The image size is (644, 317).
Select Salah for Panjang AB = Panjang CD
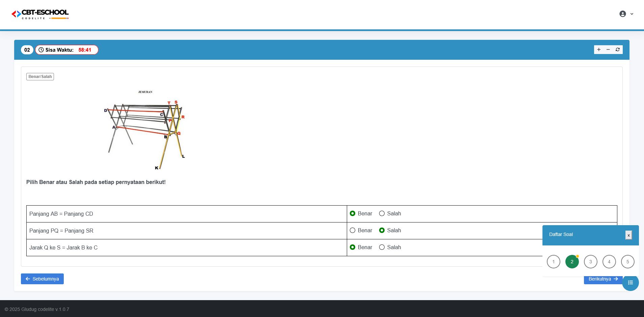(x=382, y=213)
